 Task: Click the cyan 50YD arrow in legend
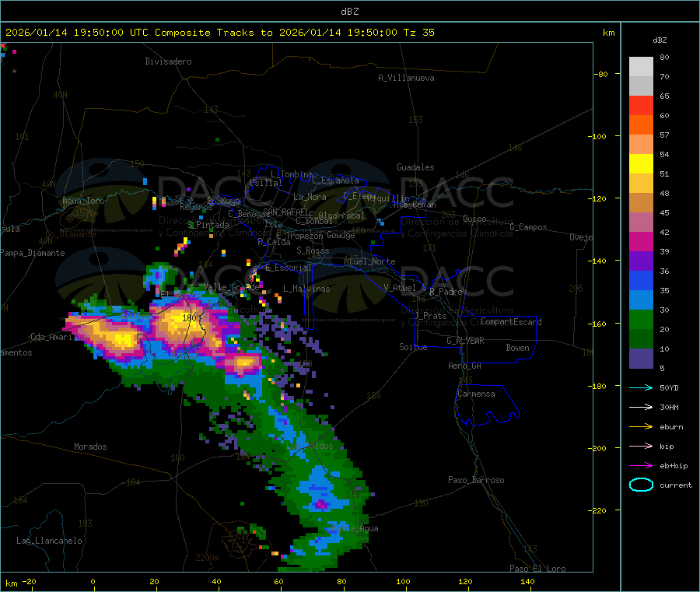[641, 387]
